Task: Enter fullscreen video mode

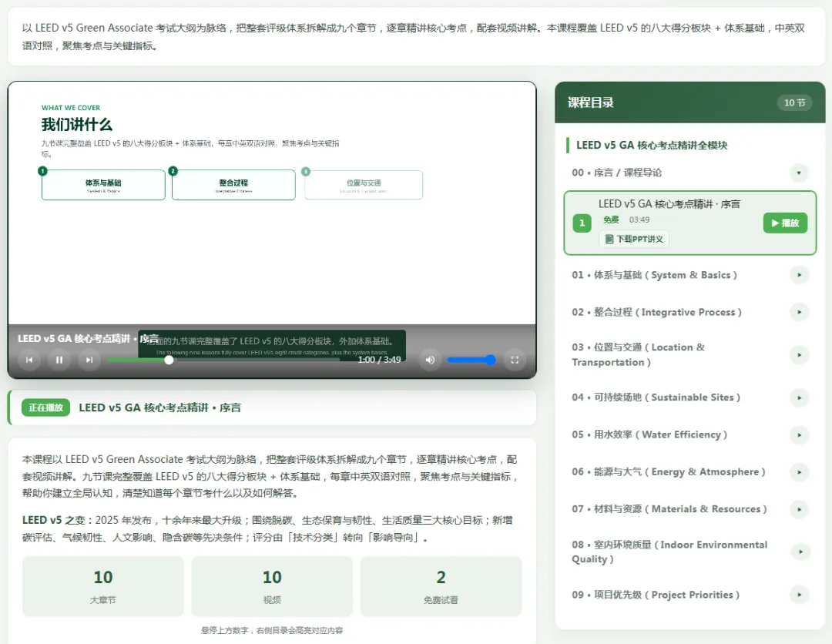Action: [514, 360]
